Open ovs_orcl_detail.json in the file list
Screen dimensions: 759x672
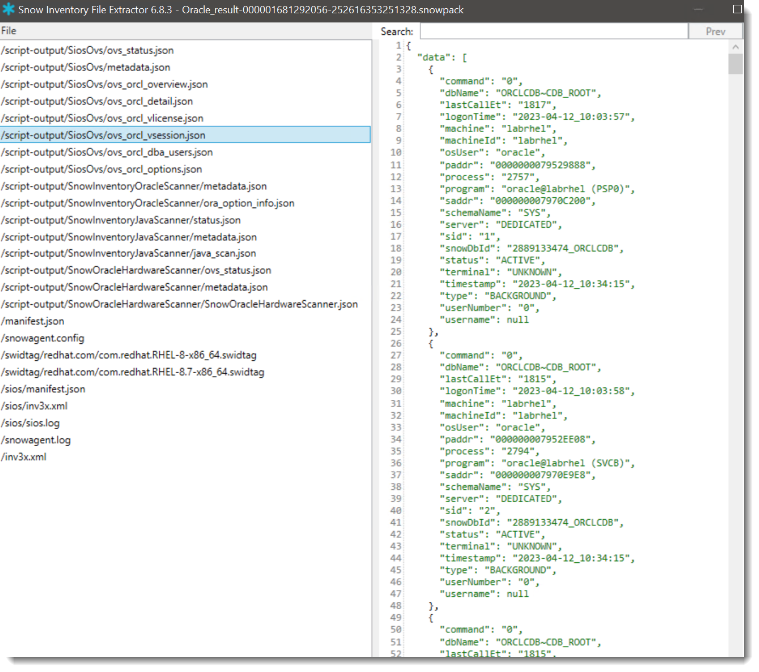97,101
